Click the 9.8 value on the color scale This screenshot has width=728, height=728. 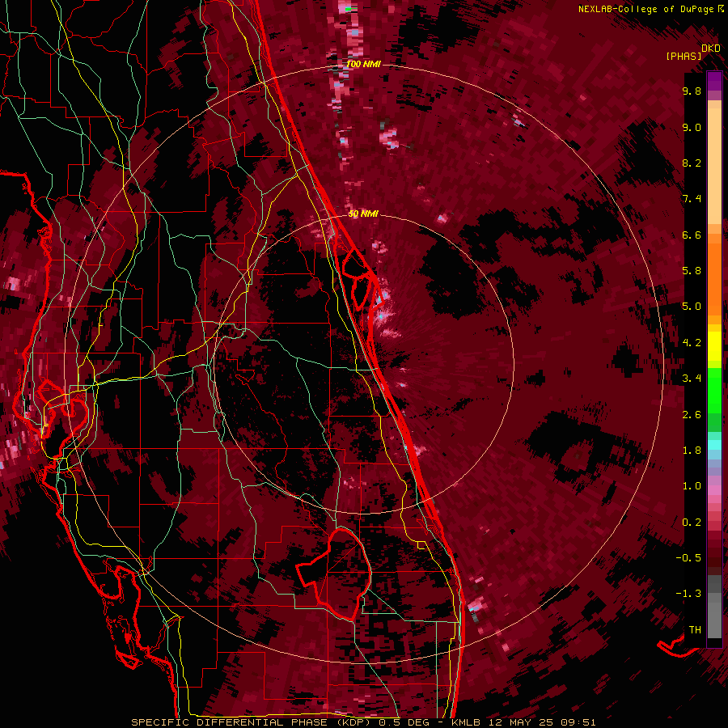click(x=692, y=91)
